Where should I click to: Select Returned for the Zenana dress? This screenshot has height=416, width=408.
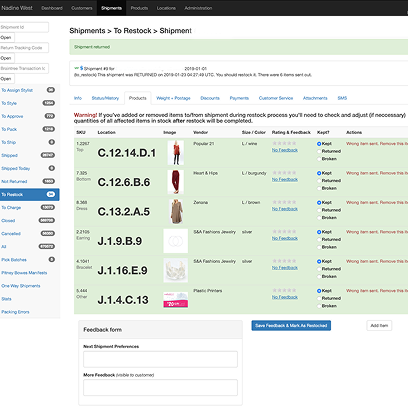click(319, 210)
